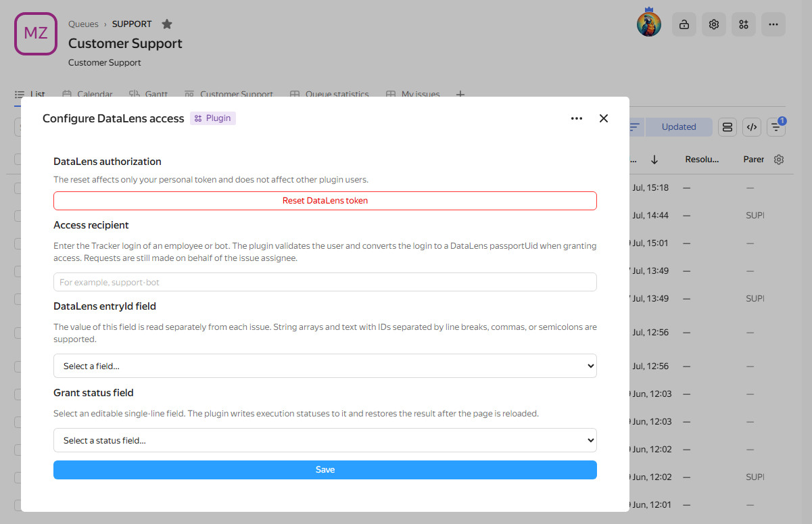The width and height of the screenshot is (812, 524).
Task: Switch to the Gantt tab
Action: pyautogui.click(x=149, y=95)
